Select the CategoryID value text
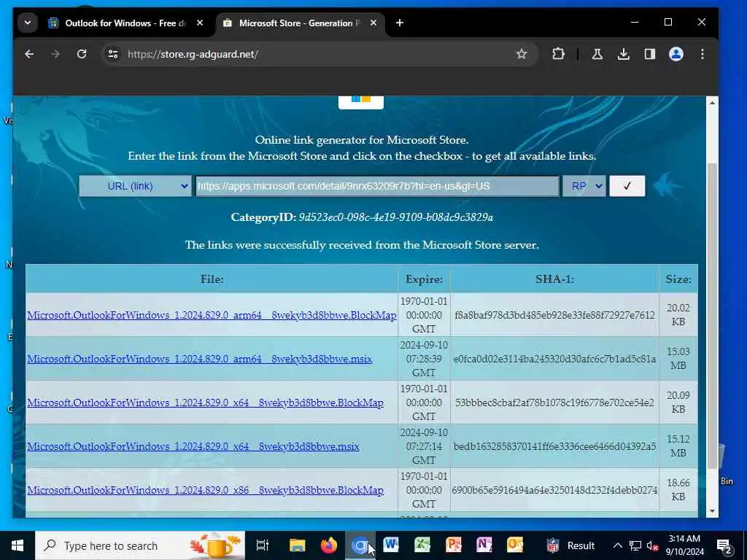The height and width of the screenshot is (560, 747). point(395,217)
